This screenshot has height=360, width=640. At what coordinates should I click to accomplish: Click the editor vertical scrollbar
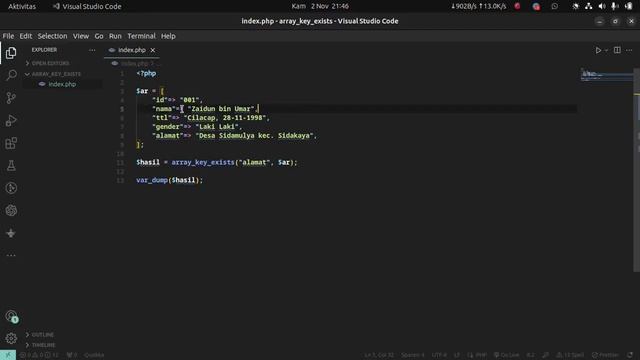(x=636, y=169)
